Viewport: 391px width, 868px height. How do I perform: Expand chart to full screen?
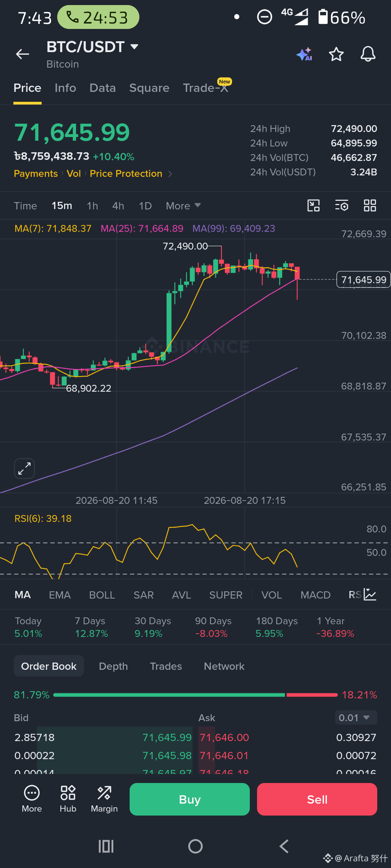tap(24, 469)
